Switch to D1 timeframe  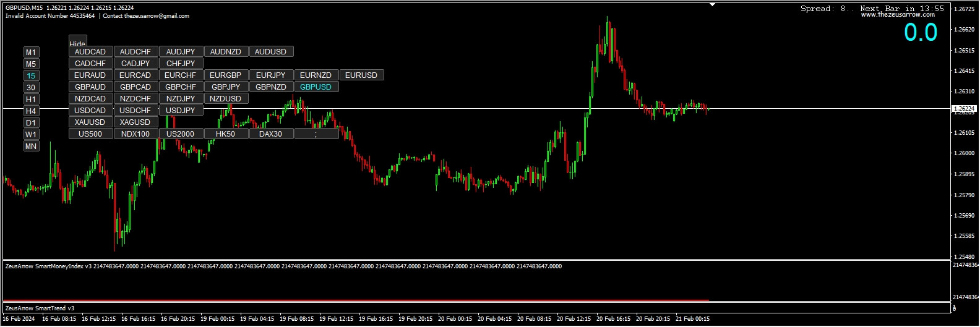pyautogui.click(x=31, y=122)
